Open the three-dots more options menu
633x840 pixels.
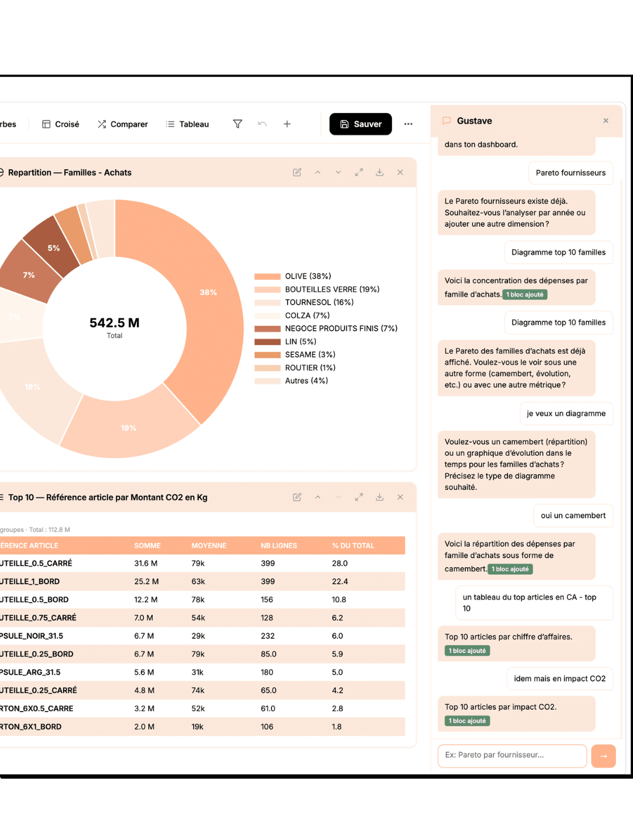click(x=408, y=124)
